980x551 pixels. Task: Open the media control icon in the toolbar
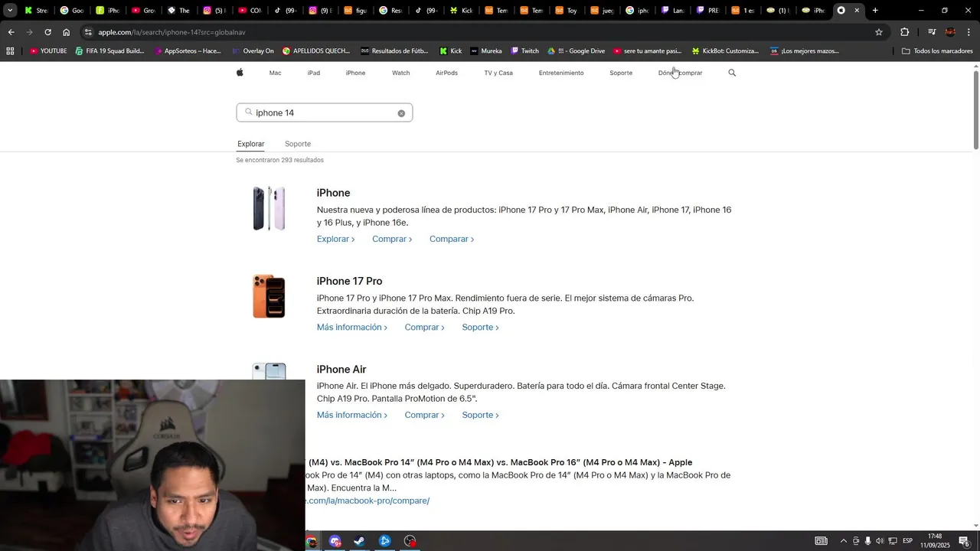[932, 32]
